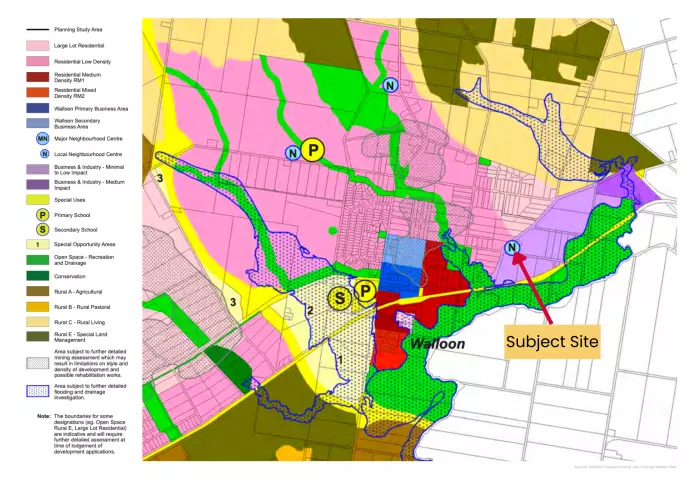
Task: Select the N marker the red arrow points to
Action: (x=512, y=248)
